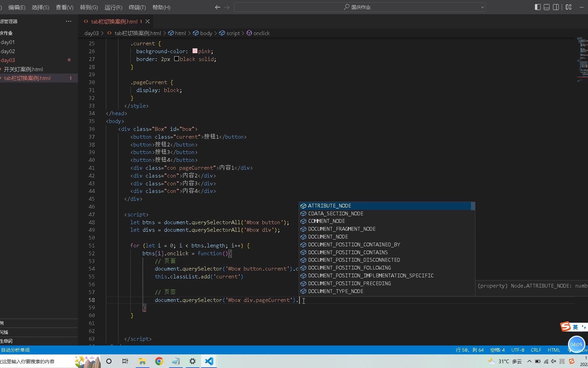588x368 pixels.
Task: Expand the day02 folder
Action: click(8, 51)
